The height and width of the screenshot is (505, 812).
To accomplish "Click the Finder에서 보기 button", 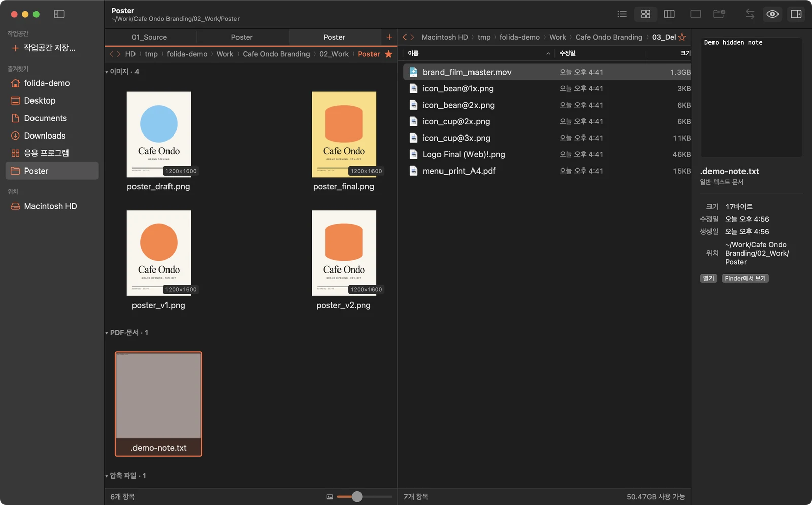I will [x=745, y=278].
